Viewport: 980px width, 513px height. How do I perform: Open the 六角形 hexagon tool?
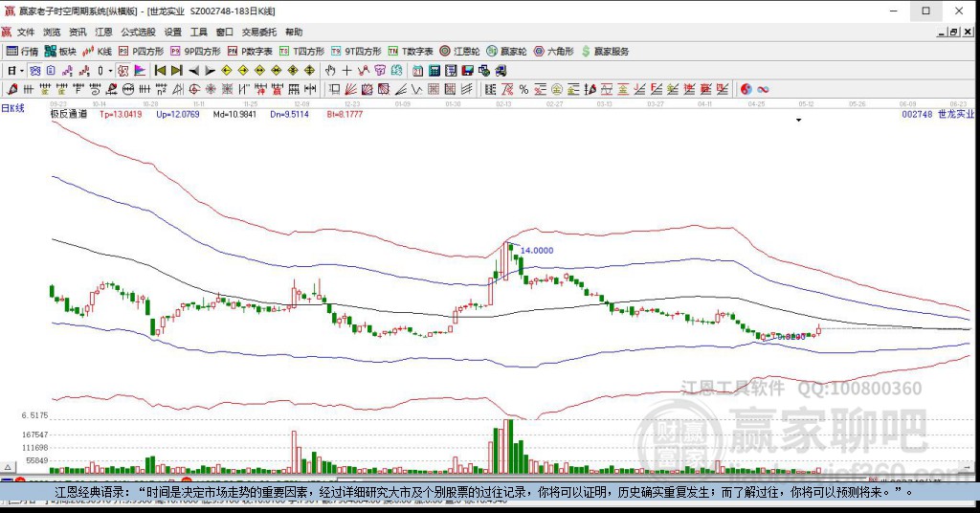click(x=554, y=52)
